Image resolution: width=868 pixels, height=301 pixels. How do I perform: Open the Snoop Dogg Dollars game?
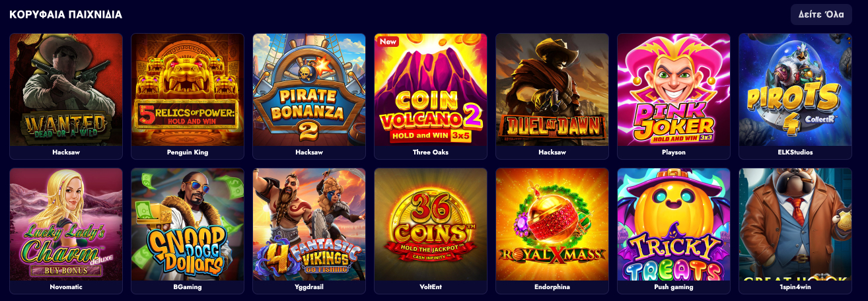tap(188, 224)
